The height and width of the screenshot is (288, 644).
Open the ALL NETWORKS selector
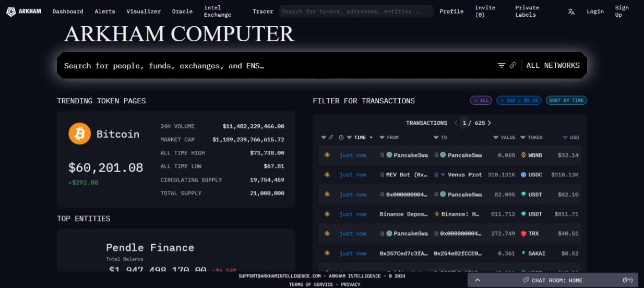point(553,65)
